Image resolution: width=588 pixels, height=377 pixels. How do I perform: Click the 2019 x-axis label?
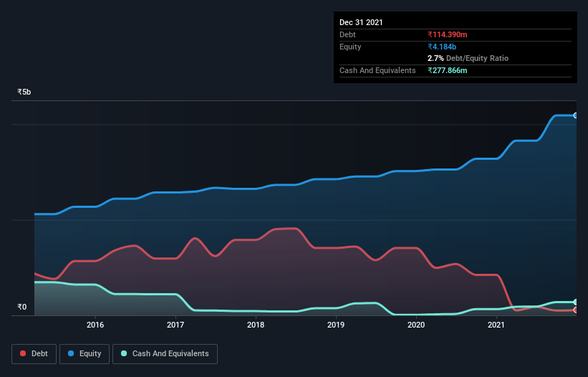(336, 325)
